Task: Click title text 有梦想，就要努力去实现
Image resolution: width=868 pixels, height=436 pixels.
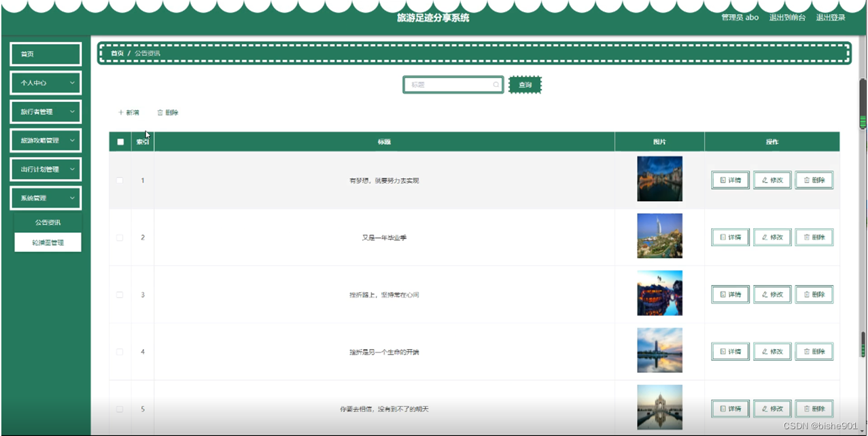Action: [384, 181]
